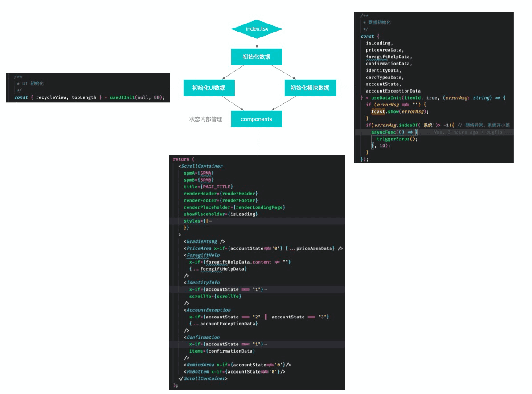Click the PmBottom component tag
The height and width of the screenshot is (394, 532).
197,372
